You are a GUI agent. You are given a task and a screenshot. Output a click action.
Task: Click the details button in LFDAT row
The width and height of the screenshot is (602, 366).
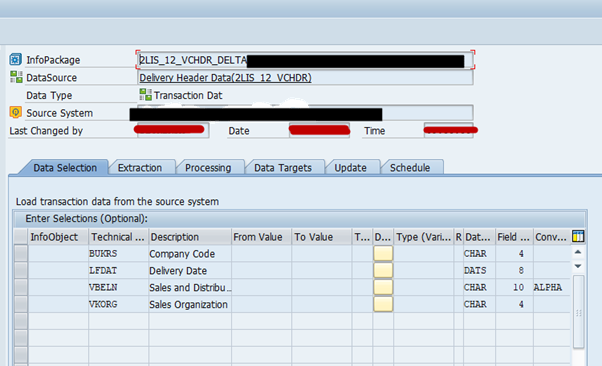[383, 270]
